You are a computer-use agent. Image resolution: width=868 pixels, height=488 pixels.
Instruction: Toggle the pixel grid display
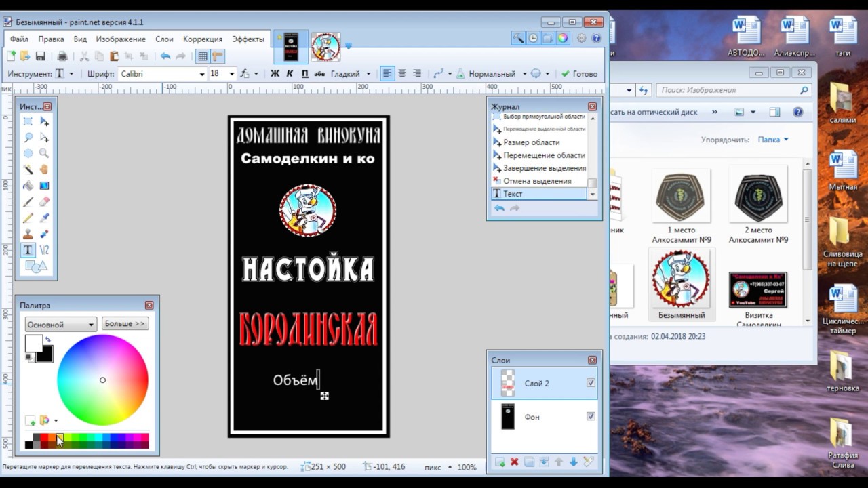tap(202, 56)
